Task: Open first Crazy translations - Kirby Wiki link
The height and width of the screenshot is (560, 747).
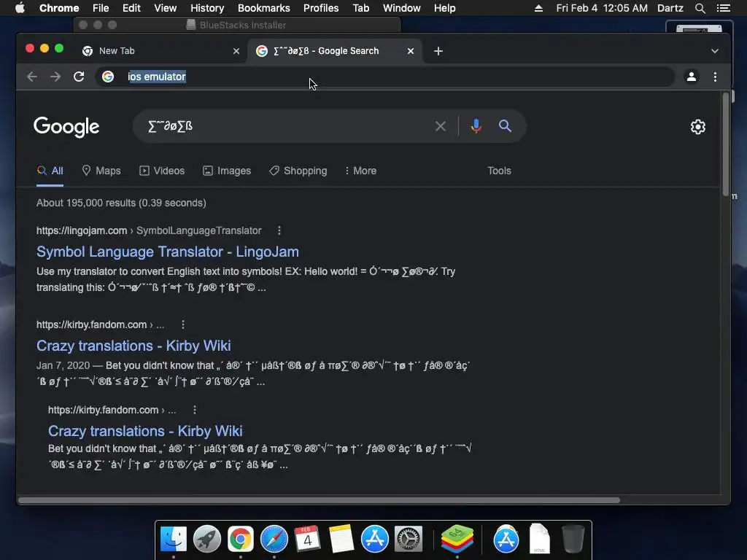Action: pyautogui.click(x=134, y=346)
